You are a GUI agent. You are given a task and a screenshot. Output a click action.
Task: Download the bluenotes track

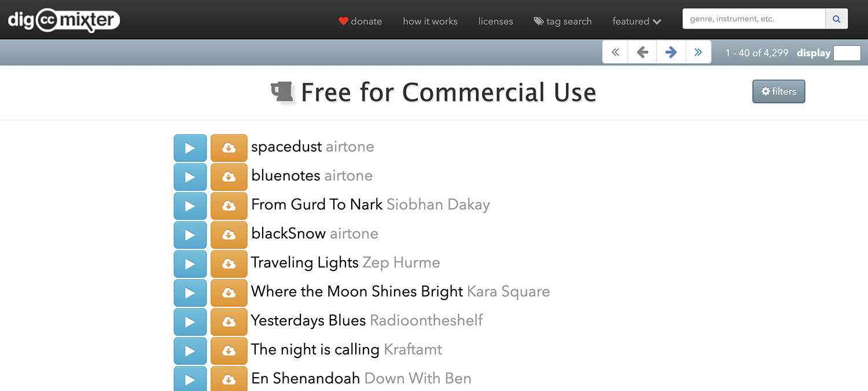229,177
